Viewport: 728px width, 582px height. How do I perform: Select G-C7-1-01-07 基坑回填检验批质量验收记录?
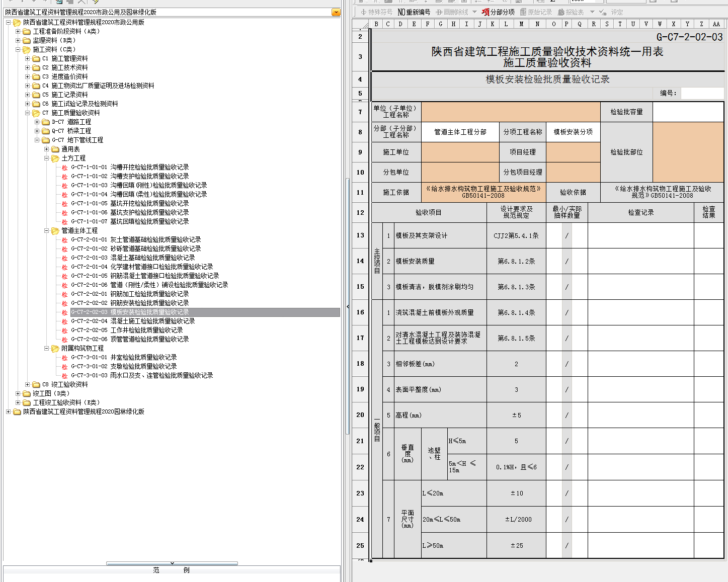(x=130, y=221)
